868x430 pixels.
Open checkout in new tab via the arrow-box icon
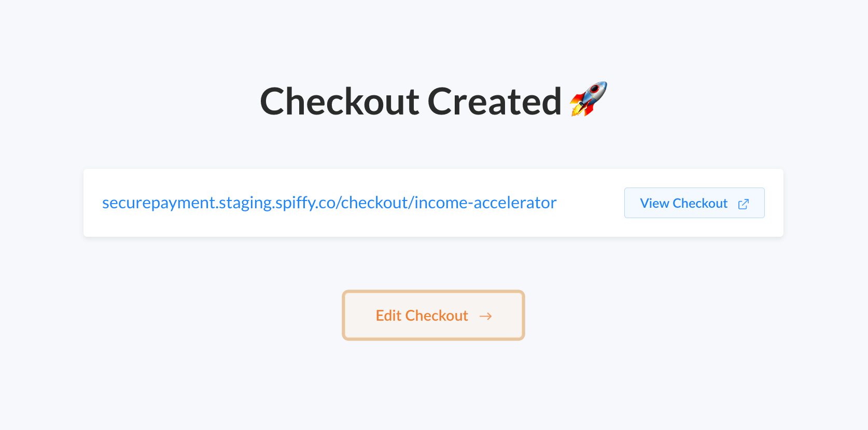tap(744, 204)
